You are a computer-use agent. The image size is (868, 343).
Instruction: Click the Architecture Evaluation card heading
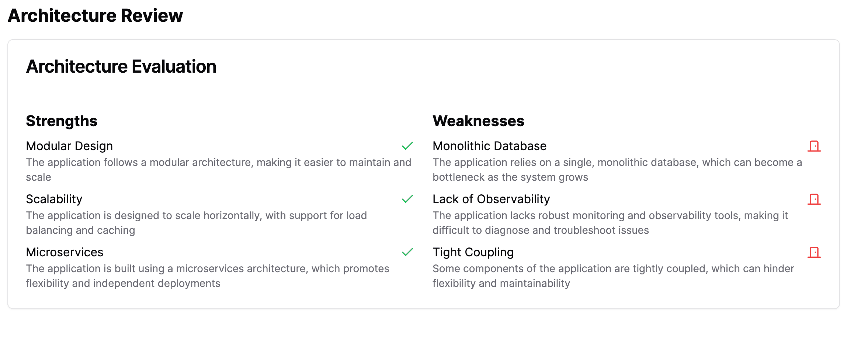121,67
